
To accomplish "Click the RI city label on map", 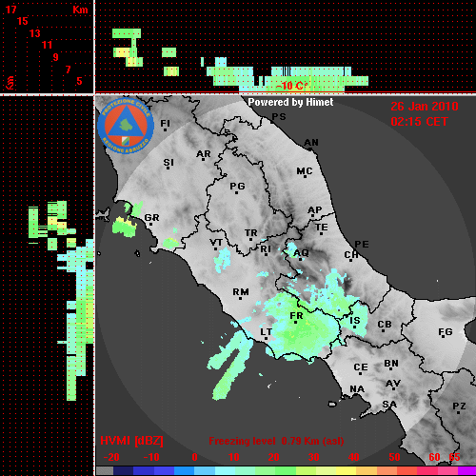I will click(x=266, y=249).
